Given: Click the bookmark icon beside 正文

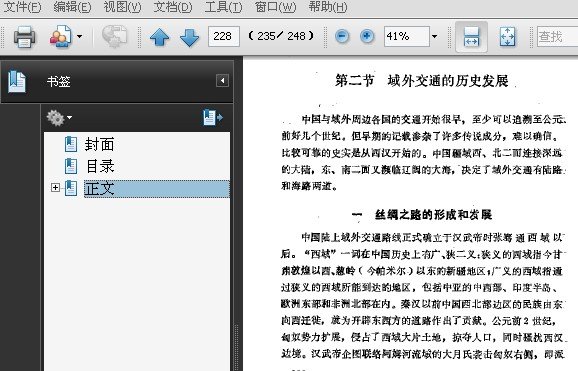Looking at the screenshot, I should 71,188.
